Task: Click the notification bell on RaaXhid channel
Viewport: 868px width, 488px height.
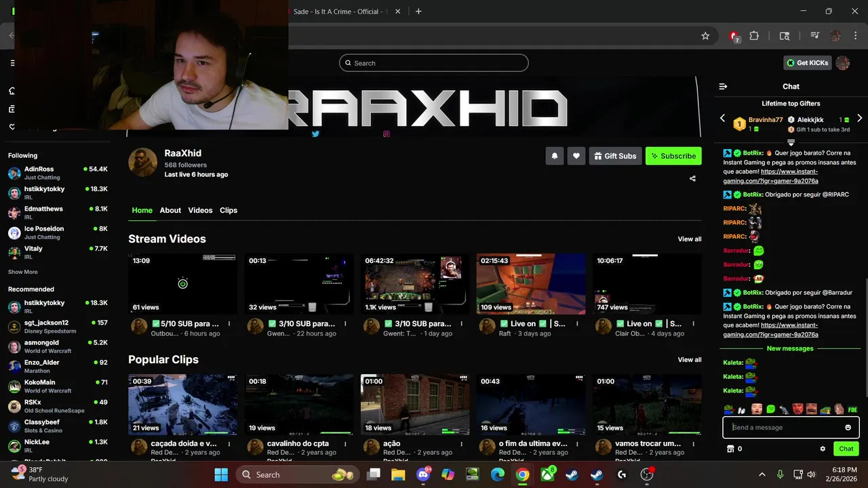Action: click(554, 156)
